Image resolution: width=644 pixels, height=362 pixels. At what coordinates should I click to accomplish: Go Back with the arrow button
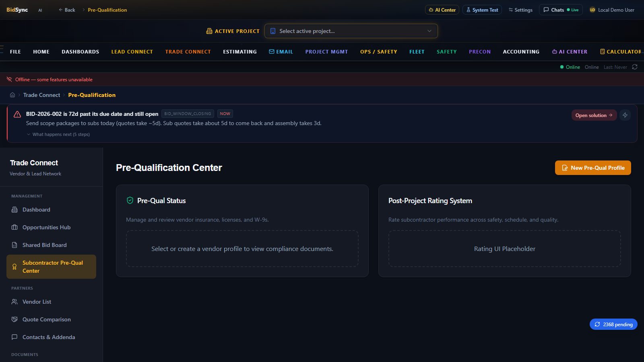[x=67, y=10]
